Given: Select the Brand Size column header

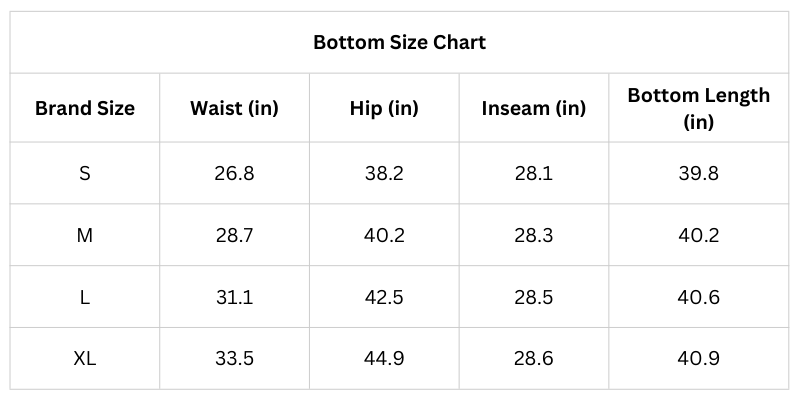Looking at the screenshot, I should click(x=85, y=108).
